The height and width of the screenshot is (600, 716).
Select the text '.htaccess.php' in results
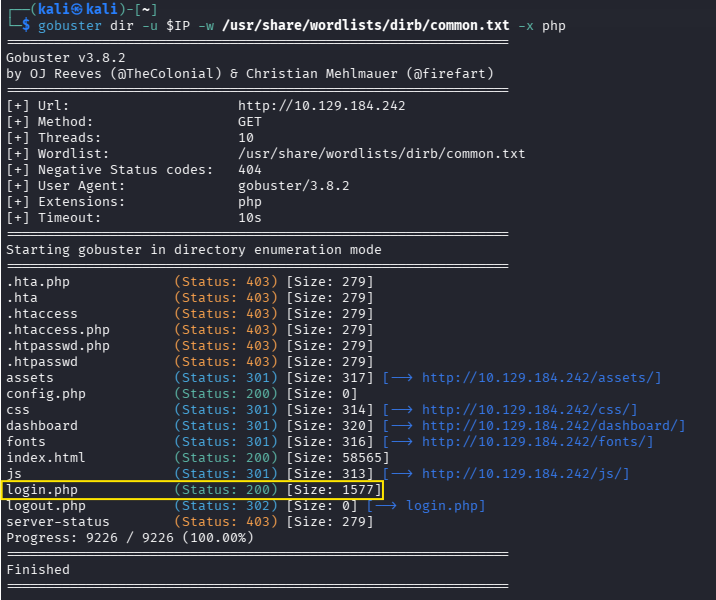58,330
